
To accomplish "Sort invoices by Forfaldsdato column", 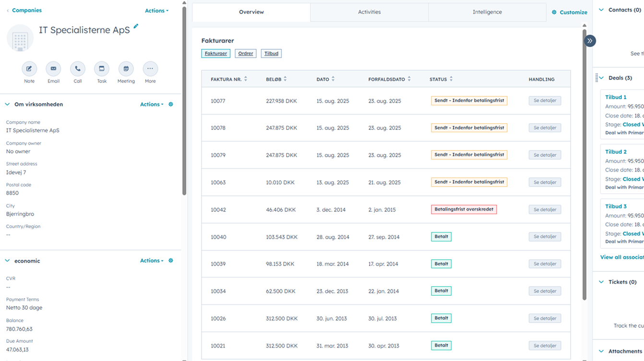I will (x=409, y=79).
